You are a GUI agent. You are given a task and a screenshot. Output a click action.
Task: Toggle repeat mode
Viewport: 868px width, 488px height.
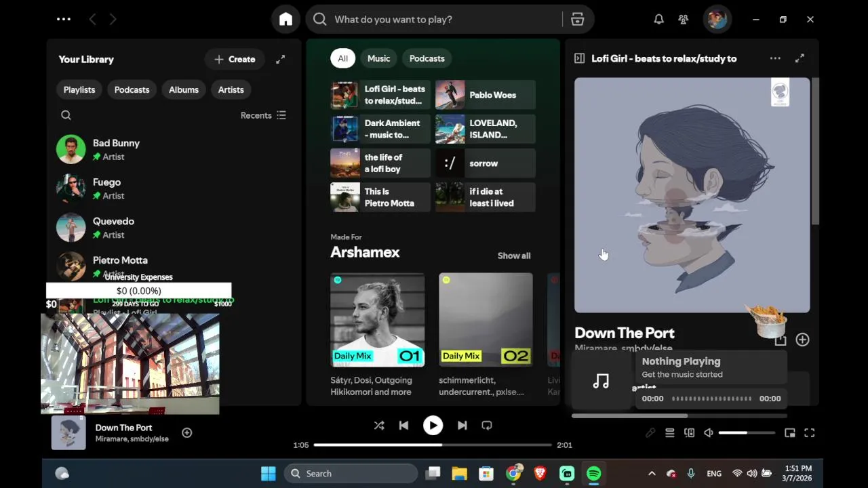[486, 426]
